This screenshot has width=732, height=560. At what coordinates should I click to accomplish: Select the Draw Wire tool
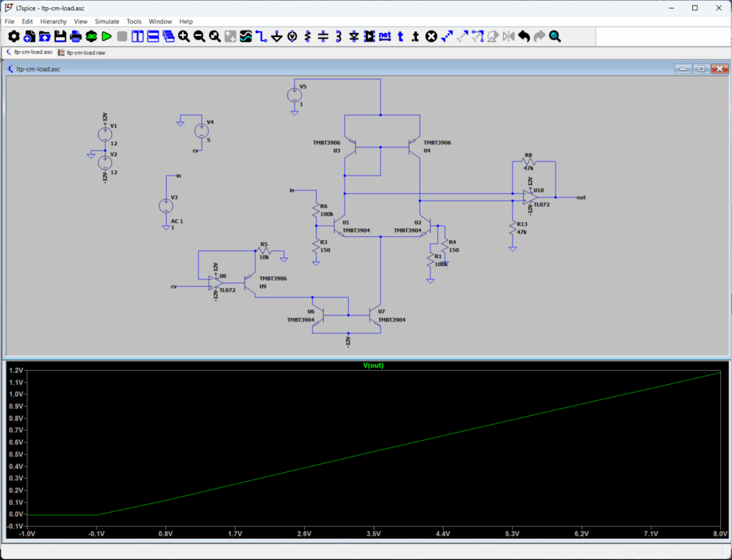[262, 37]
